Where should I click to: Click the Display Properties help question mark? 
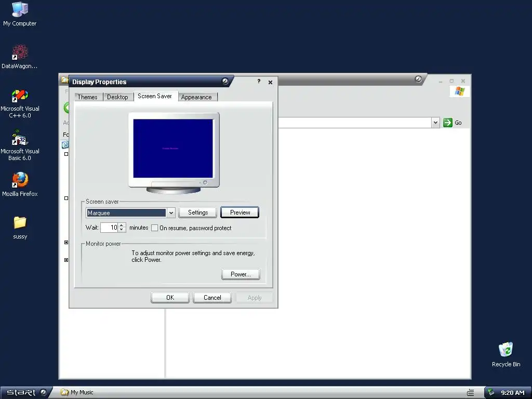259,81
